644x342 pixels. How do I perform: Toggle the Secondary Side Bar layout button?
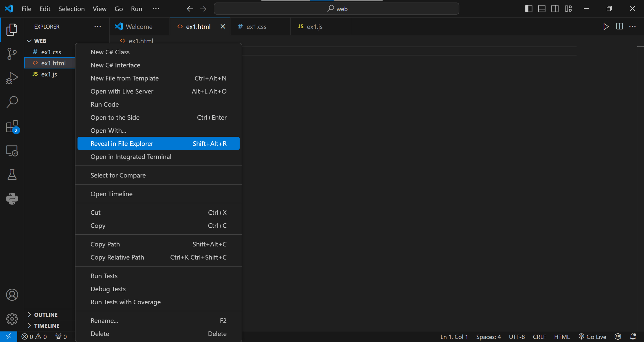[x=555, y=9]
